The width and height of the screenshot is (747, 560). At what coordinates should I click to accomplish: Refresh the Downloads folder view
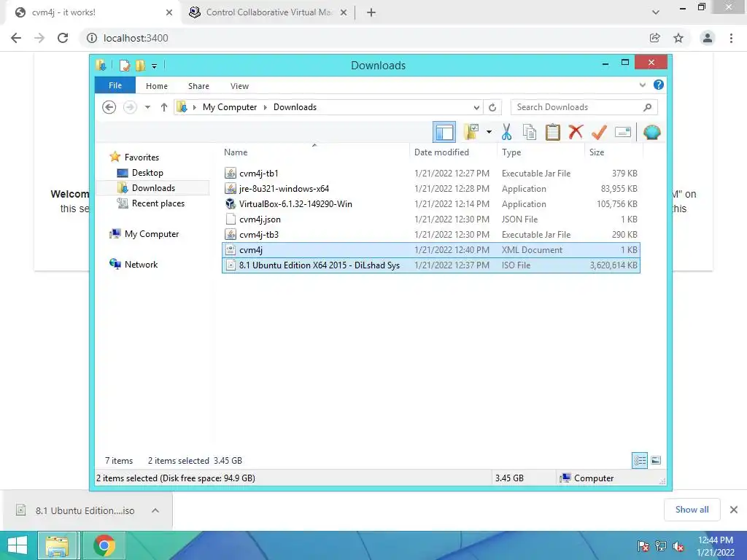(x=492, y=108)
